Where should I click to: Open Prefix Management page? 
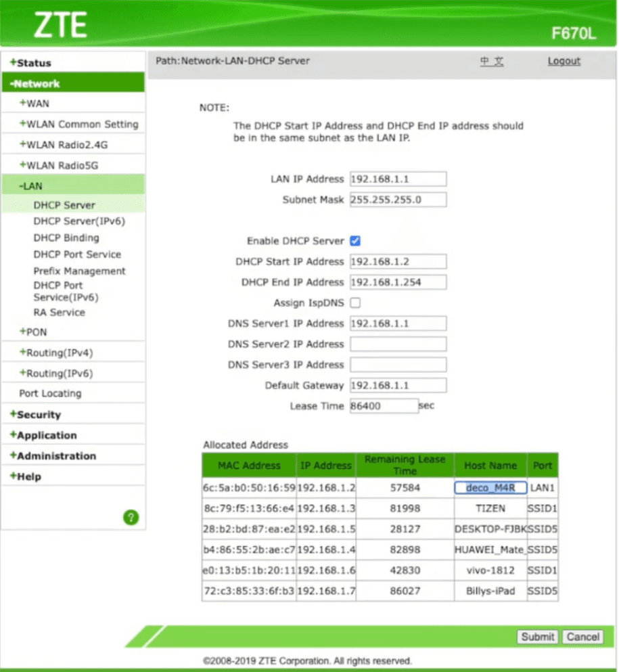(80, 271)
